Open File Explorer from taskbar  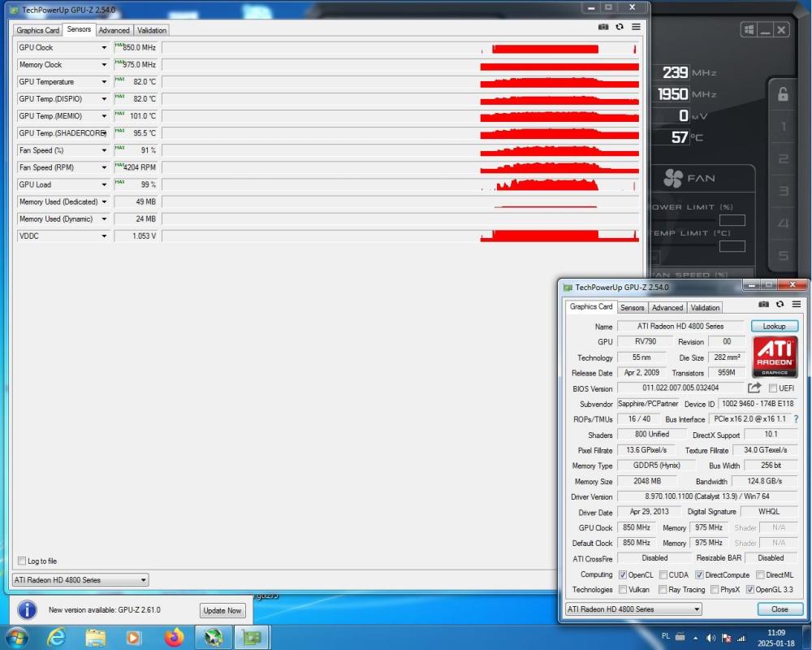coord(95,637)
